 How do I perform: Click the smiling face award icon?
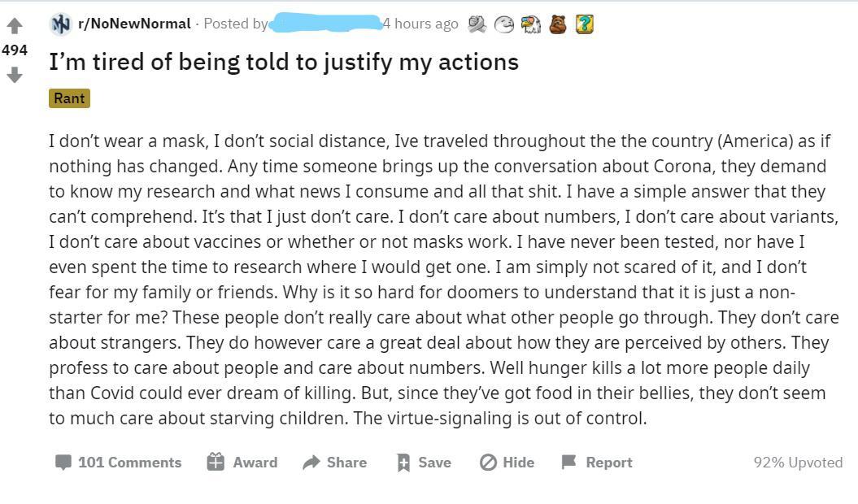tap(504, 24)
